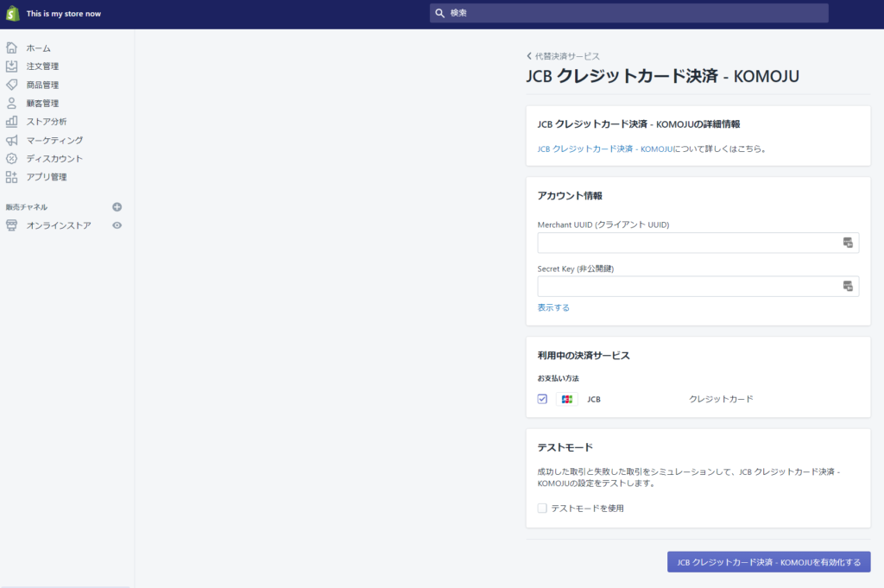Click the store name 'This is my store now'
The image size is (884, 588).
(64, 14)
